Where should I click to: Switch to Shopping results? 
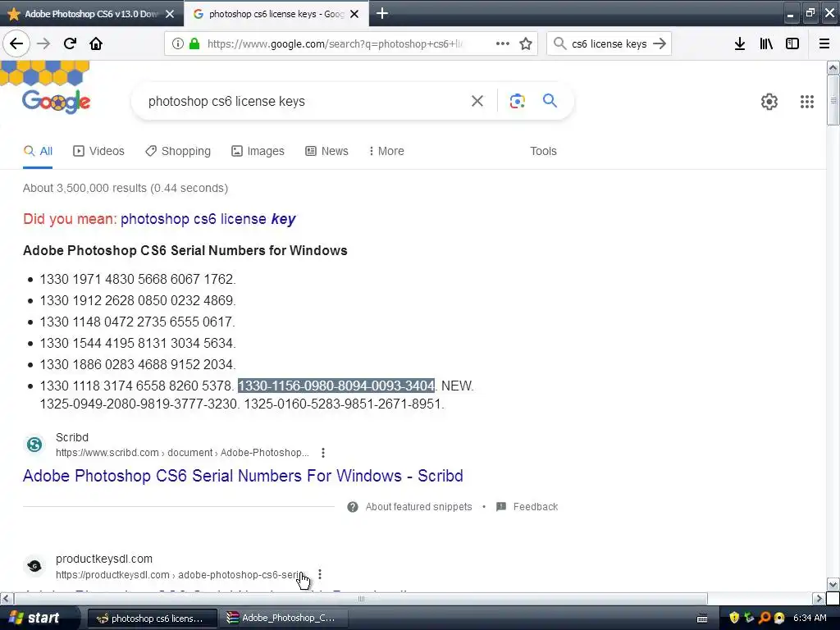(178, 151)
